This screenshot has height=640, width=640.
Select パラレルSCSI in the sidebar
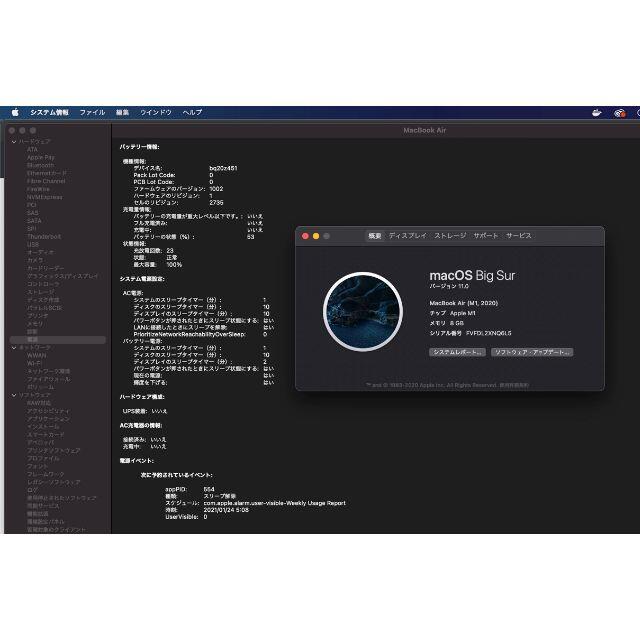[x=44, y=308]
